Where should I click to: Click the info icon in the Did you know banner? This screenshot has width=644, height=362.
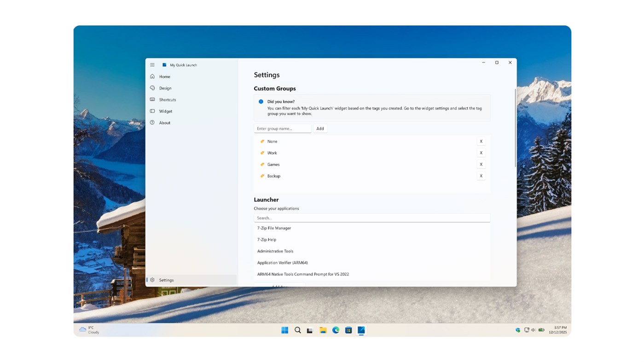(260, 101)
